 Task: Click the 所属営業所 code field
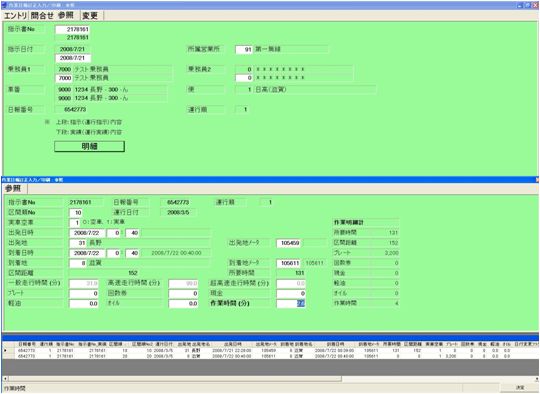coord(244,50)
